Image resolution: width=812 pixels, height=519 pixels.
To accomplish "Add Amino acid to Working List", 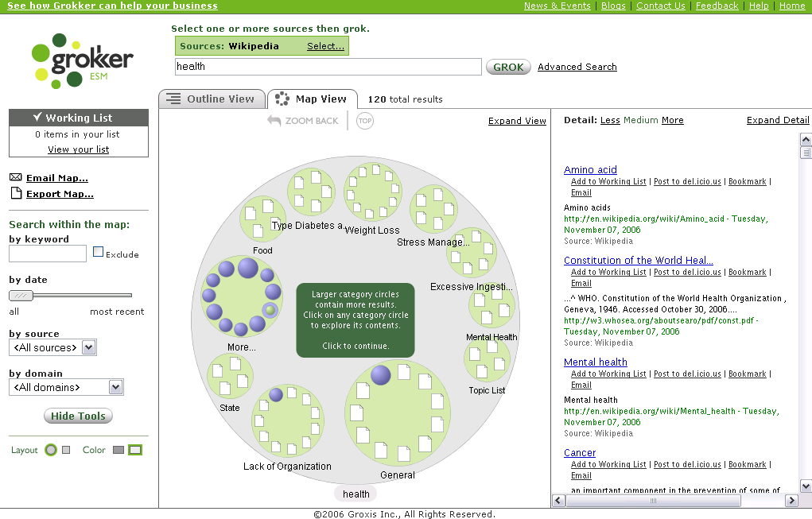I will pyautogui.click(x=608, y=181).
